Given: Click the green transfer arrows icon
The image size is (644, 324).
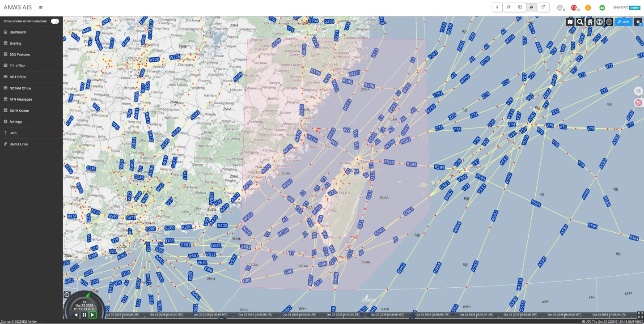Looking at the screenshot, I should click(602, 8).
